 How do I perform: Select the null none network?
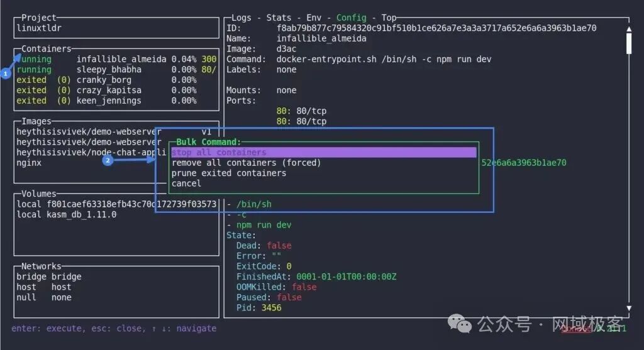44,297
